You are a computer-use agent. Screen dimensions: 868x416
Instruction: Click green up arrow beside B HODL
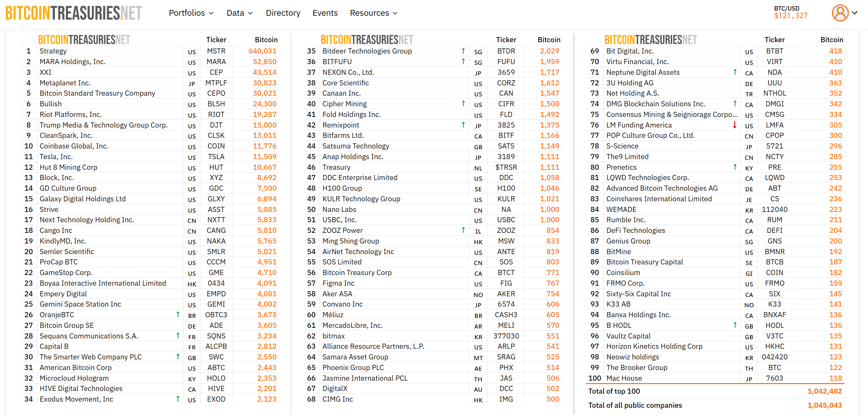tap(735, 325)
